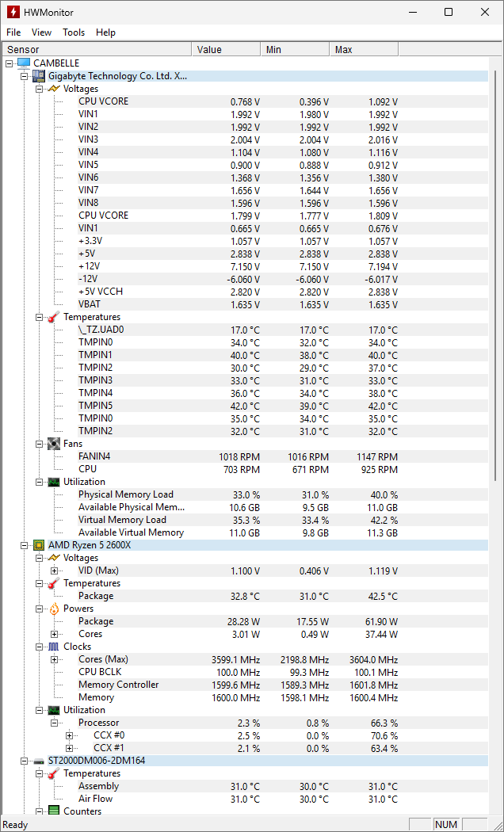Click the AMD Ryzen 5 2600X CPU icon
The width and height of the screenshot is (504, 832).
pos(39,545)
